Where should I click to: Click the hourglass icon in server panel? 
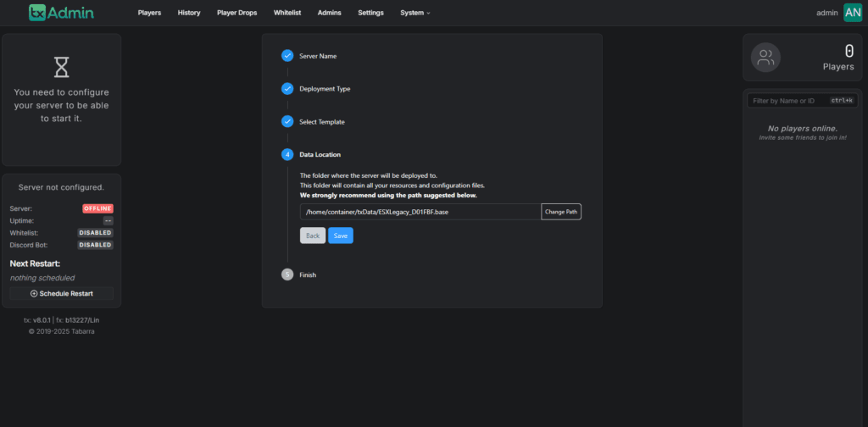tap(61, 68)
